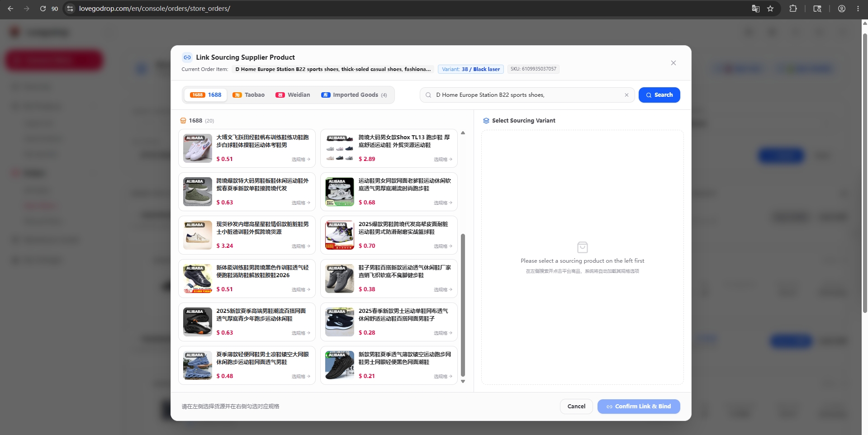Click the SKU: 6109935037057 tag
Viewport: 868px width, 435px height.
[533, 69]
